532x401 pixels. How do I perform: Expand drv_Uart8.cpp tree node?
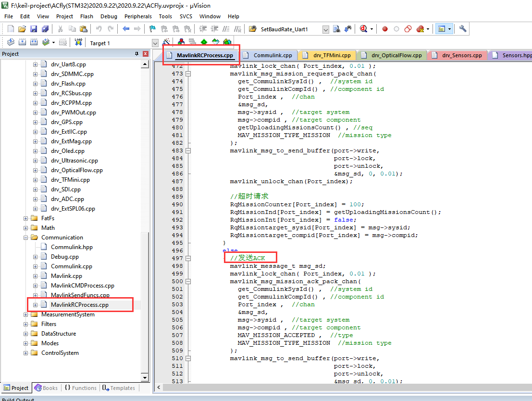pyautogui.click(x=35, y=64)
